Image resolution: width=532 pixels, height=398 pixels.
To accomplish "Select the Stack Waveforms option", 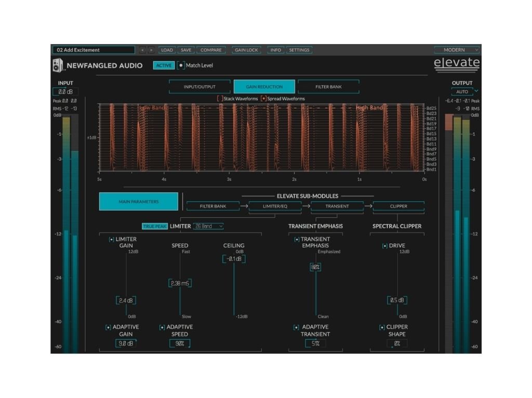I will click(x=220, y=99).
